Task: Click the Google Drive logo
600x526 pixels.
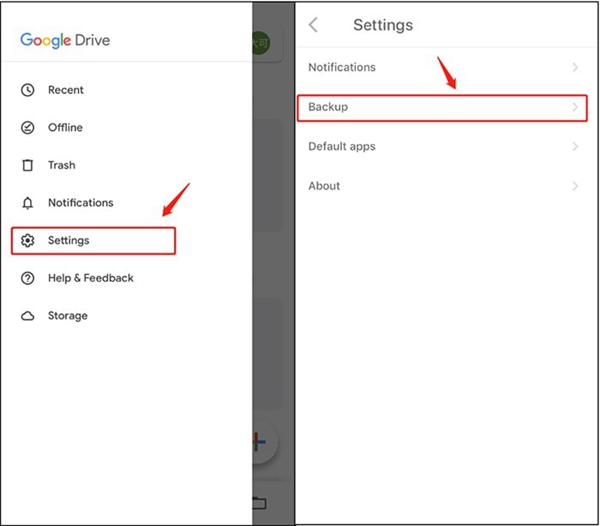Action: click(x=65, y=40)
